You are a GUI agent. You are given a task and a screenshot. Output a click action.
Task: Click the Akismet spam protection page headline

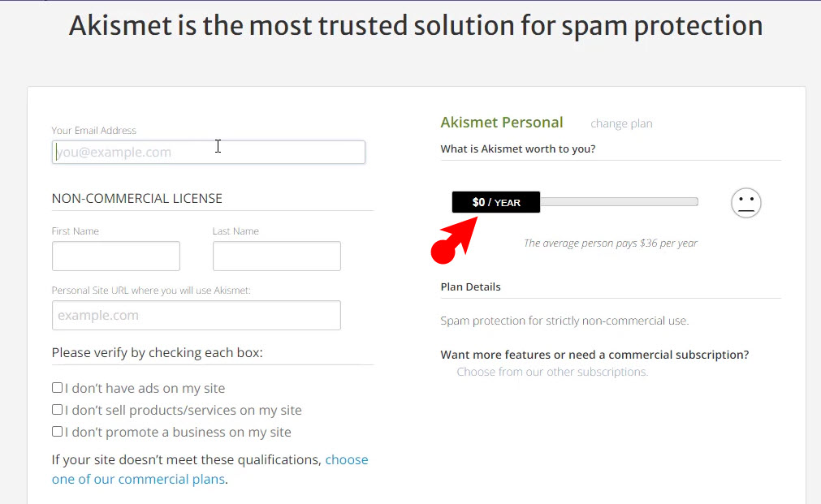pyautogui.click(x=416, y=26)
